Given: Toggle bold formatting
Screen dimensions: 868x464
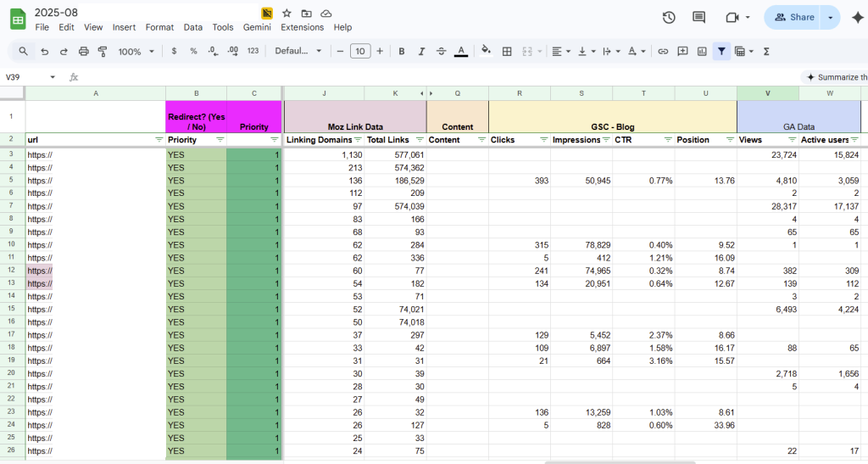Looking at the screenshot, I should coord(402,52).
